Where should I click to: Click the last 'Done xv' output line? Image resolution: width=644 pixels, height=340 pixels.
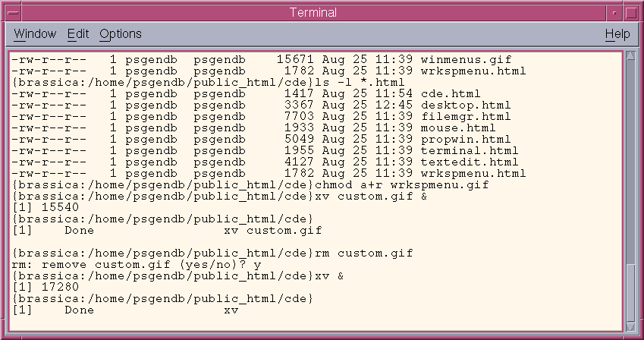coord(126,310)
